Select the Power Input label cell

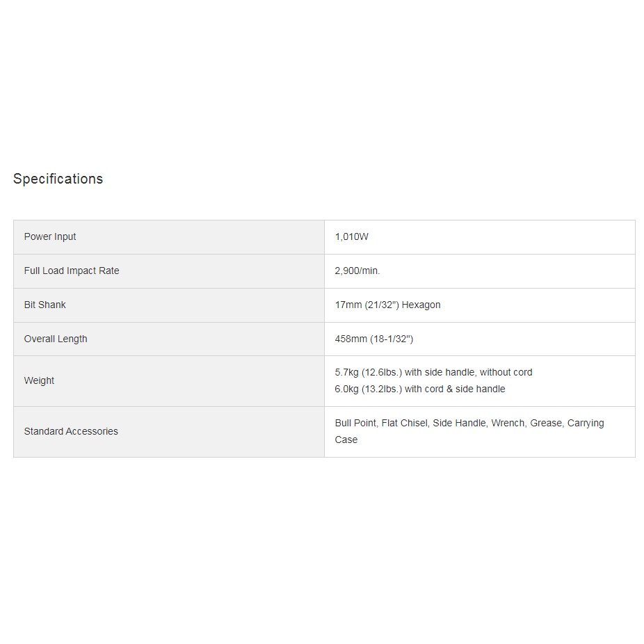coord(50,236)
